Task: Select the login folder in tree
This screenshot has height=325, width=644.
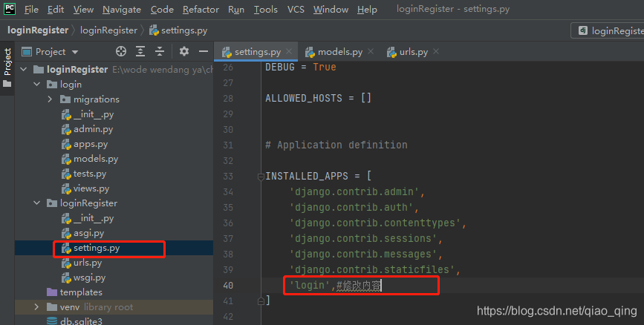Action: point(71,85)
